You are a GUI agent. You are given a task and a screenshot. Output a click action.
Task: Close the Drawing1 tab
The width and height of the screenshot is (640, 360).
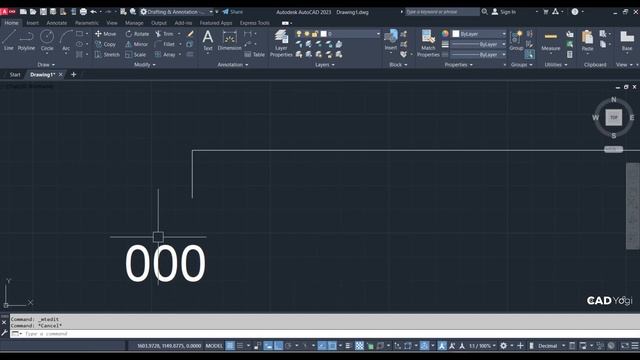pyautogui.click(x=61, y=75)
